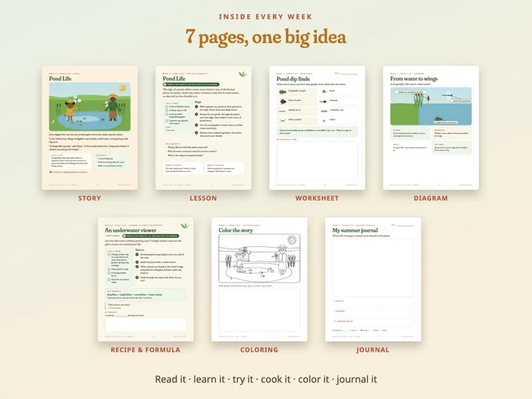532x399 pixels.
Task: Check third checkbox on An underwater viewer page
Action: click(109, 273)
